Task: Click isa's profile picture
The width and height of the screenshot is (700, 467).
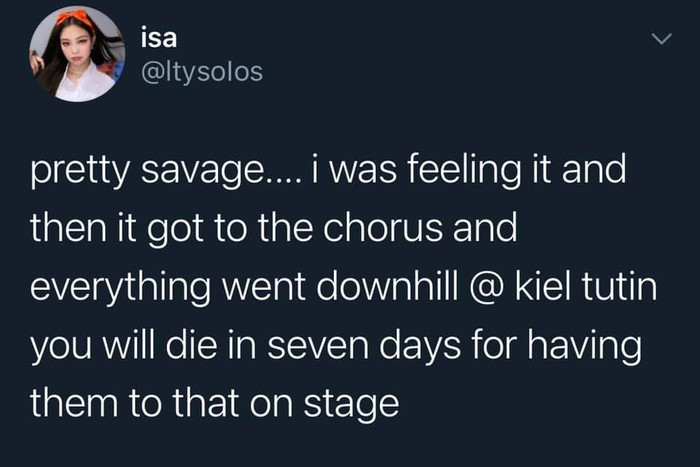Action: [x=76, y=54]
